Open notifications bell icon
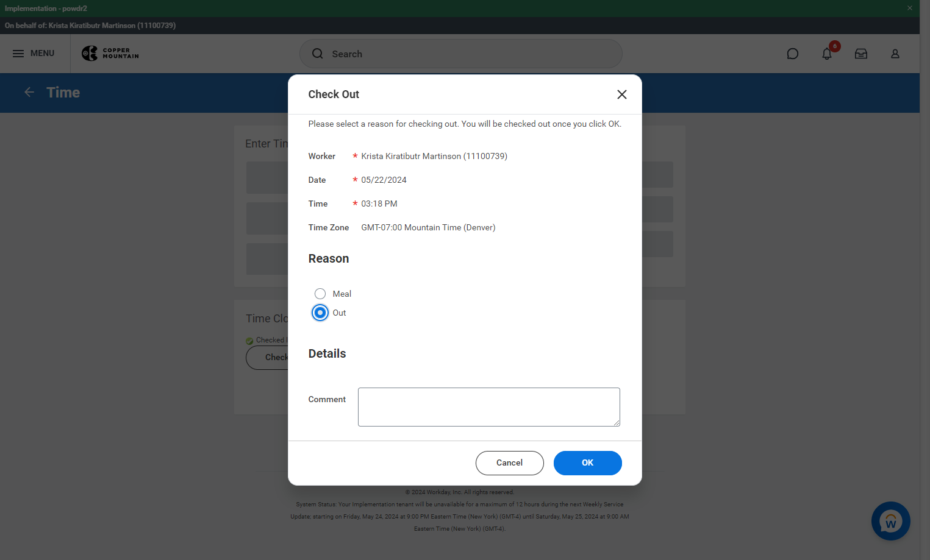Viewport: 930px width, 560px height. 827,54
